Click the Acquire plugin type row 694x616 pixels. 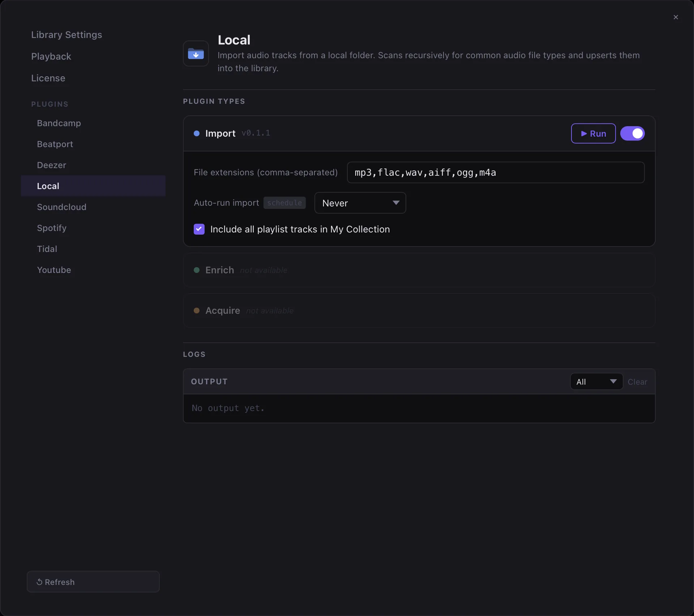(419, 311)
